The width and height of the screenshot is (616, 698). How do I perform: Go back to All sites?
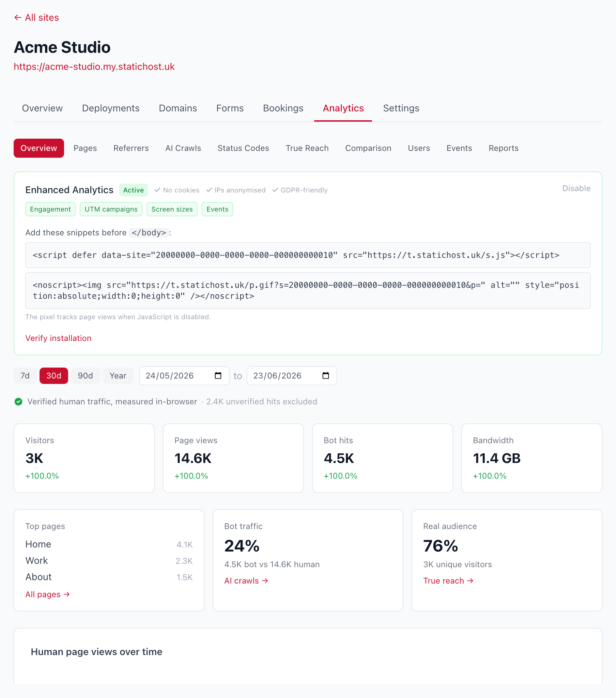click(x=36, y=17)
